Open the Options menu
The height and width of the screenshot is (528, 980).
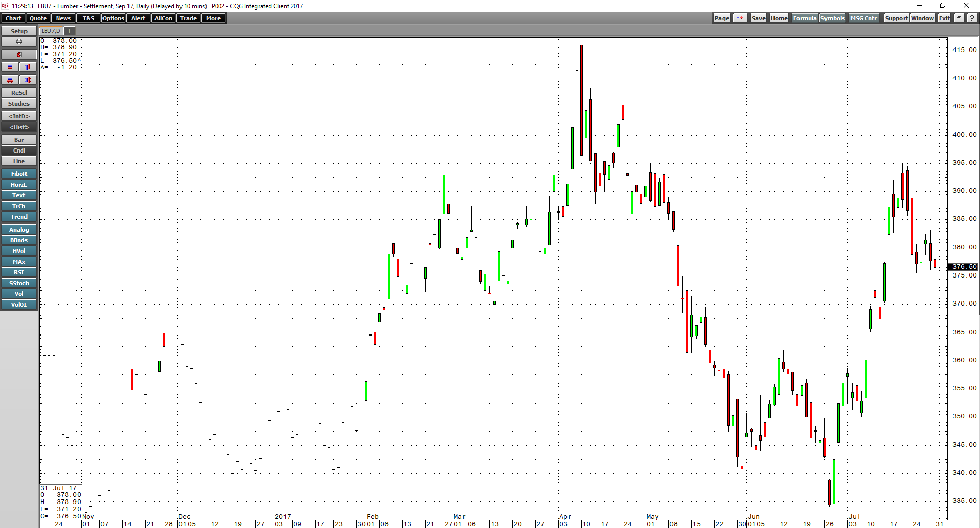[113, 18]
